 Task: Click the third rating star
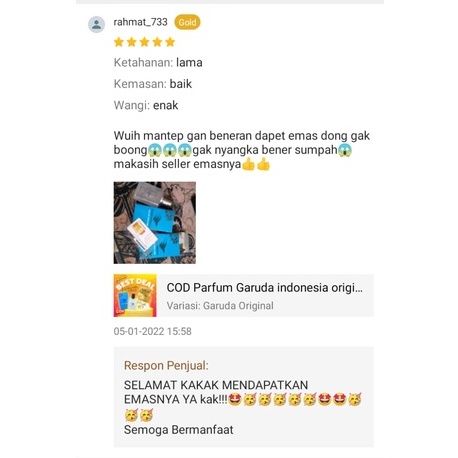pos(144,42)
